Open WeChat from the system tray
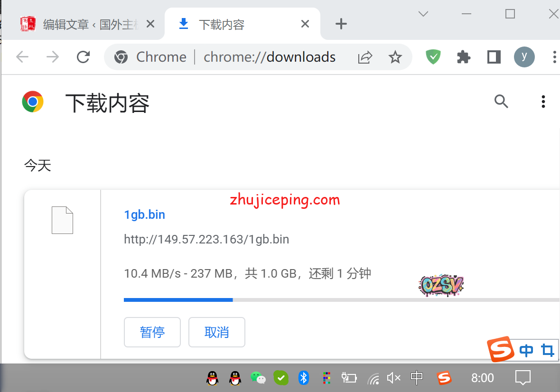This screenshot has height=392, width=560. pyautogui.click(x=258, y=378)
